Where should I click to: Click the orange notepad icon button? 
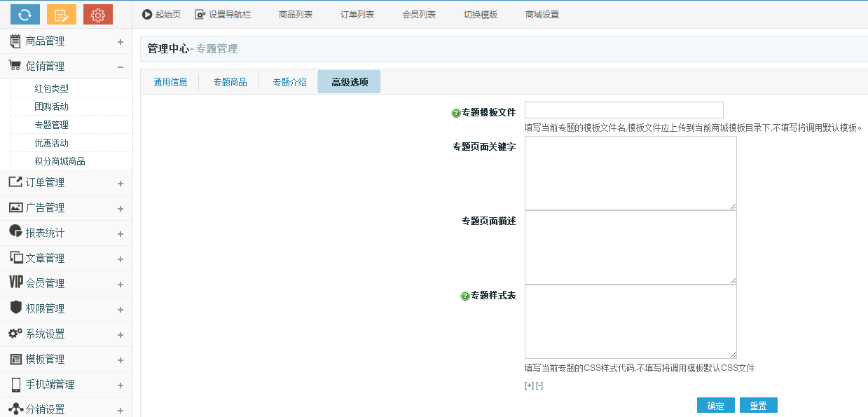[62, 14]
